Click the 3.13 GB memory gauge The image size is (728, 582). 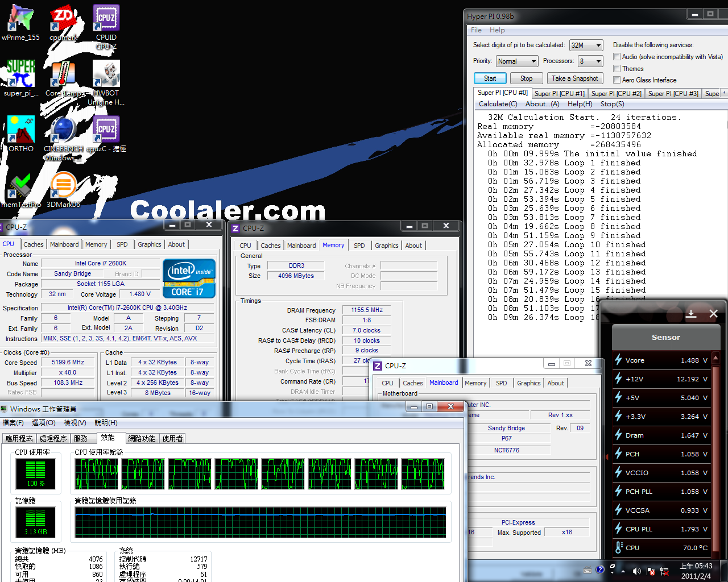(35, 522)
